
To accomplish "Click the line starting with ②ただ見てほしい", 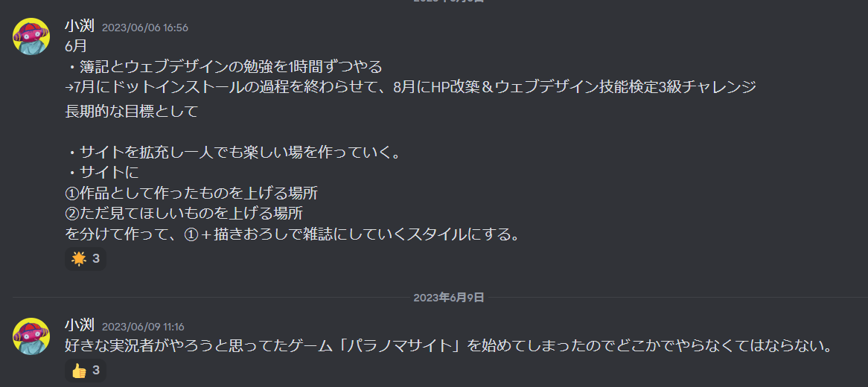I will (x=184, y=214).
